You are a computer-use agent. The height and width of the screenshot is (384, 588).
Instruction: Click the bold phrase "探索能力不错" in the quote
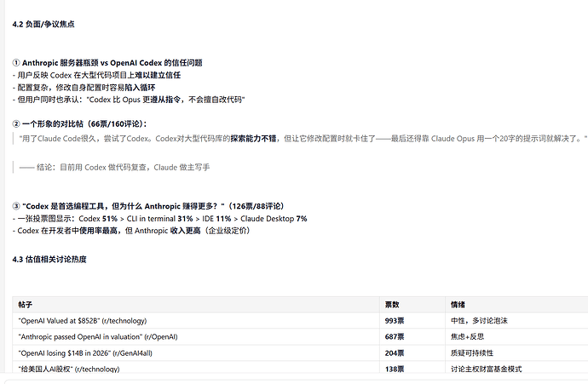253,139
